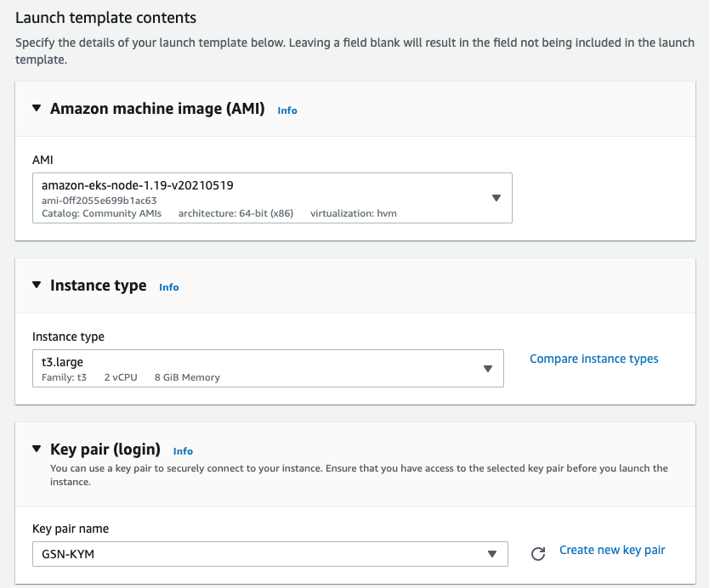Refresh the key pair list
This screenshot has width=709, height=588.
537,554
